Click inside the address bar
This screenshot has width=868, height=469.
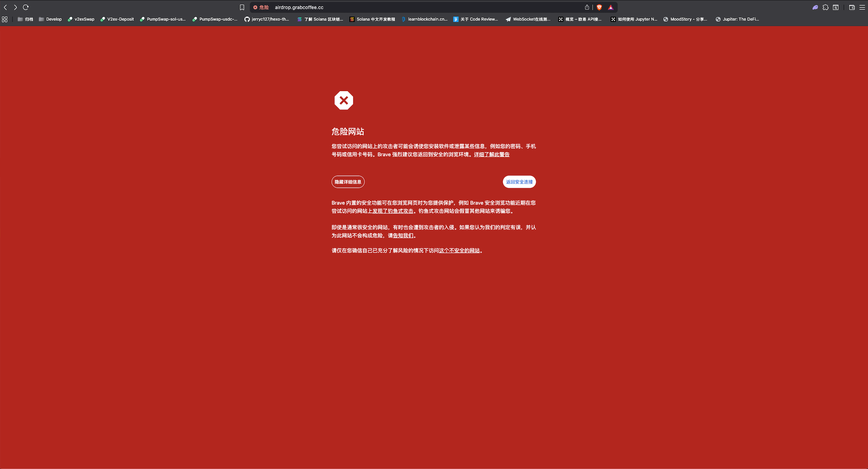(x=363, y=7)
